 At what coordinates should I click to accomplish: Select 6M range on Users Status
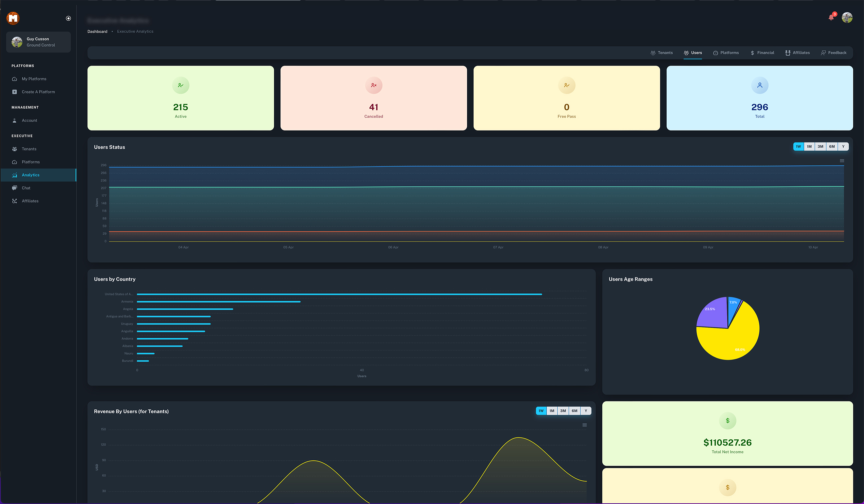[832, 147]
